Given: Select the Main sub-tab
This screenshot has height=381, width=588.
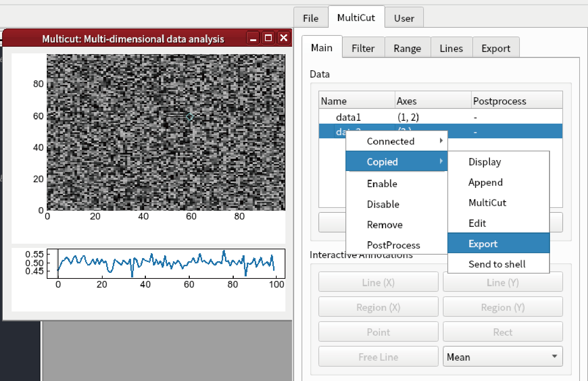Looking at the screenshot, I should coord(322,47).
